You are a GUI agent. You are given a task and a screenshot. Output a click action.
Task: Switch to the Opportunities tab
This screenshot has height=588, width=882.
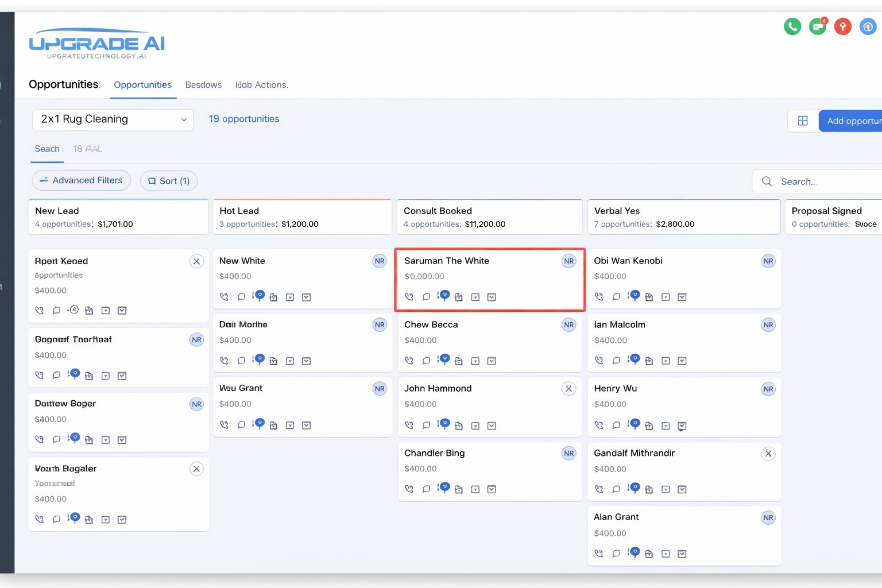pyautogui.click(x=142, y=84)
